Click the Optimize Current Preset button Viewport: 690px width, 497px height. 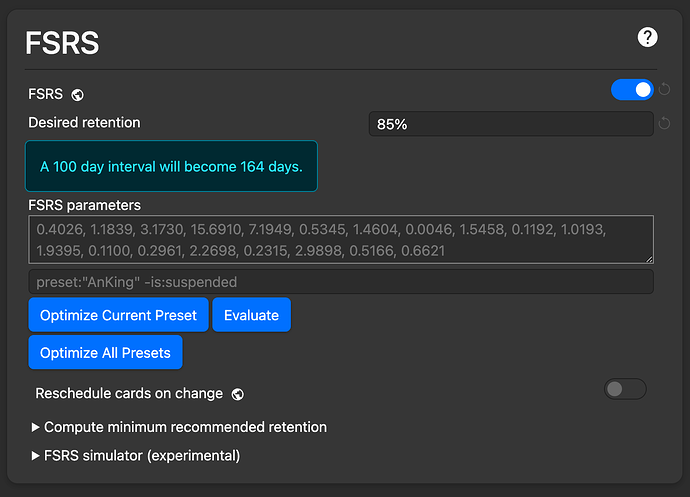(x=118, y=315)
